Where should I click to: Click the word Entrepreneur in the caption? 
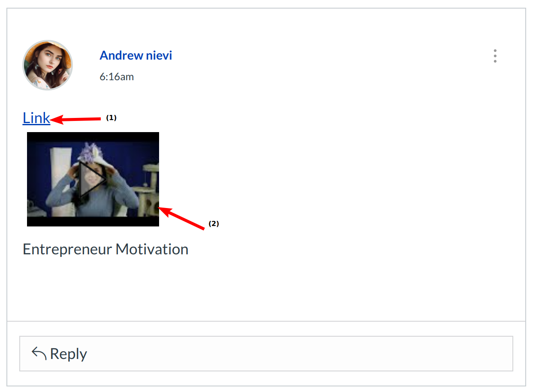tap(67, 249)
